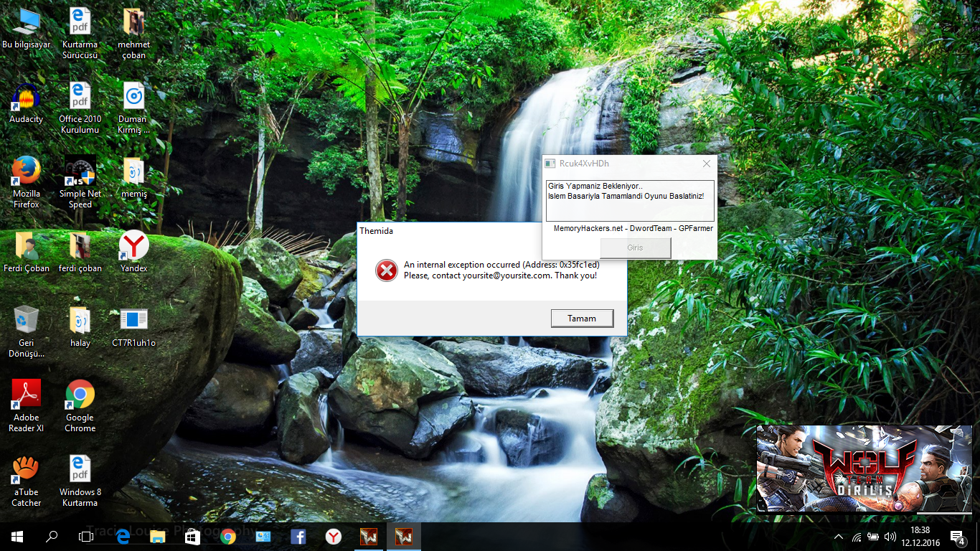980x551 pixels.
Task: Select the Simple Net Speed shortcut
Action: 80,183
